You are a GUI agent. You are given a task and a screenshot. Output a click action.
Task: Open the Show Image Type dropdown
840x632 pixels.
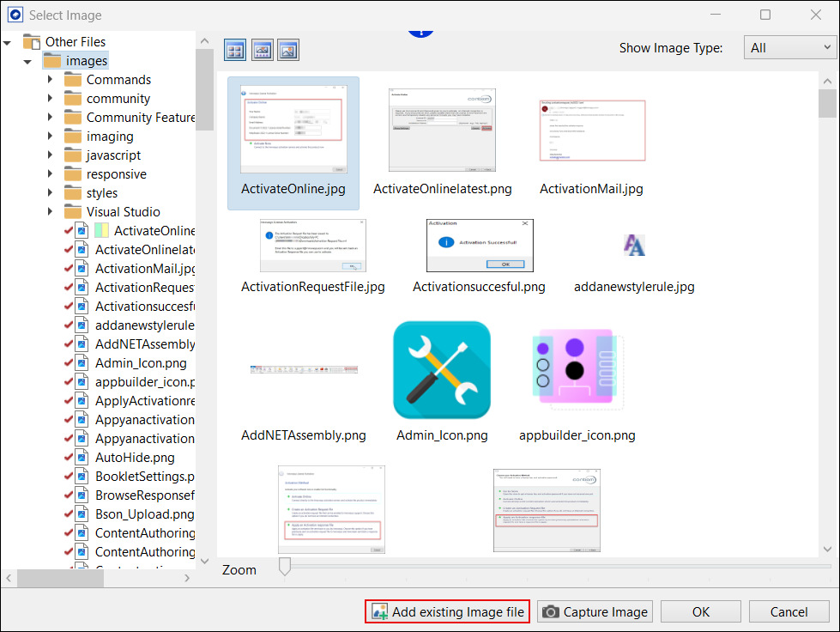click(786, 48)
